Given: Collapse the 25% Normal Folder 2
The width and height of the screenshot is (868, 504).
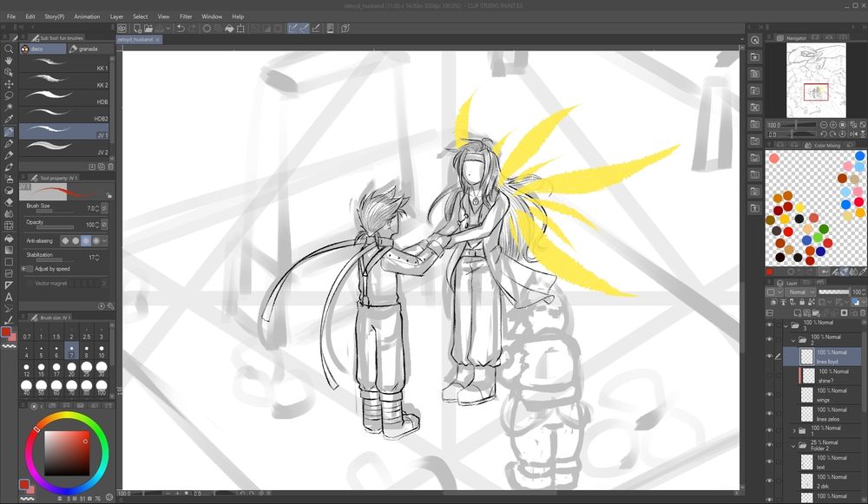Looking at the screenshot, I should 794,446.
